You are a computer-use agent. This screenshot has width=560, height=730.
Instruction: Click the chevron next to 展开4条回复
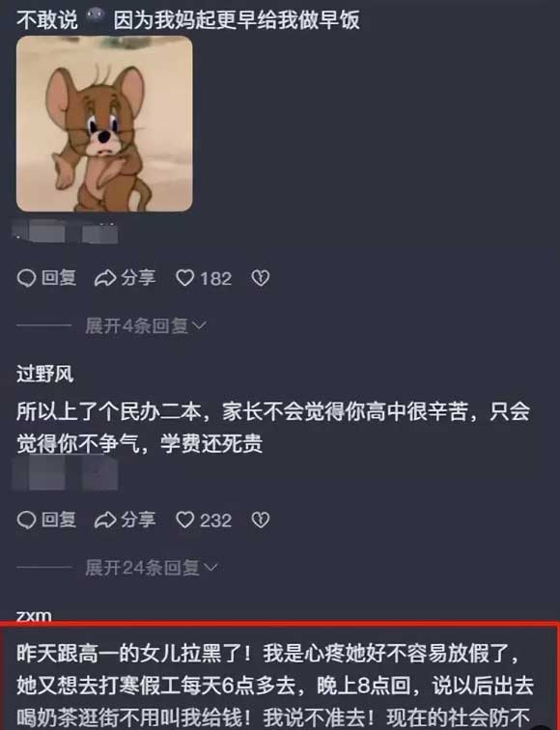click(199, 326)
